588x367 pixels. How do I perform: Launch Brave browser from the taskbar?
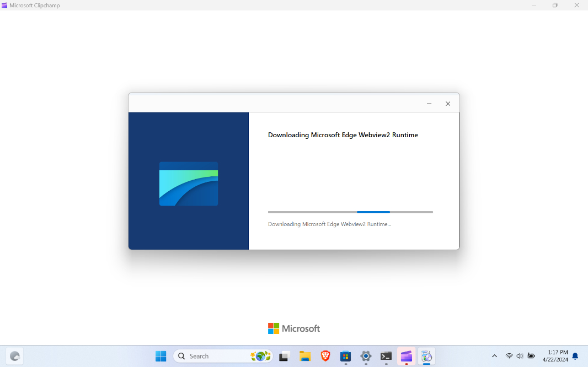pyautogui.click(x=325, y=356)
